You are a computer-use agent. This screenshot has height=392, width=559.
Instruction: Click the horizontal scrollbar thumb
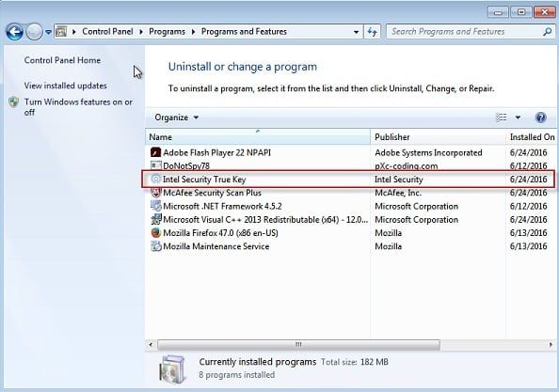[x=298, y=345]
